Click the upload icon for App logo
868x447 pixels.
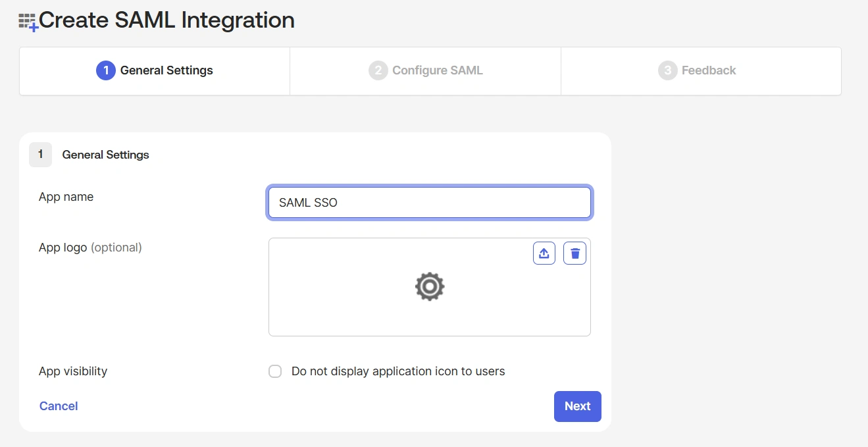coord(544,253)
